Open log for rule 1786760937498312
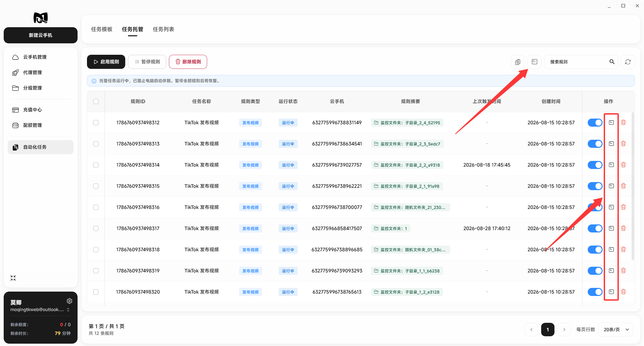 point(611,123)
